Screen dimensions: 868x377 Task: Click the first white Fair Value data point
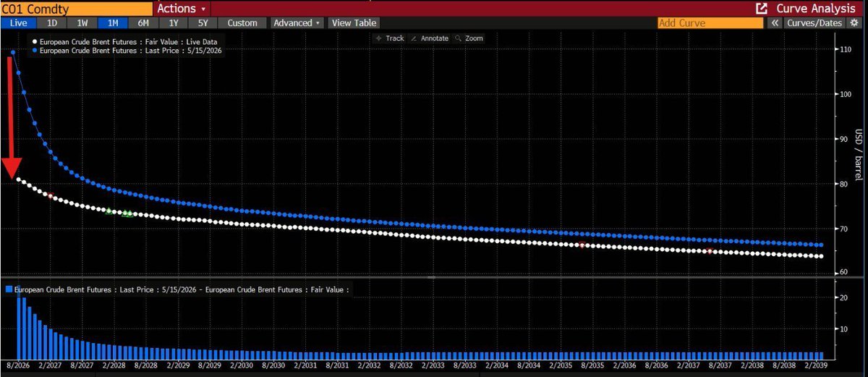click(18, 179)
